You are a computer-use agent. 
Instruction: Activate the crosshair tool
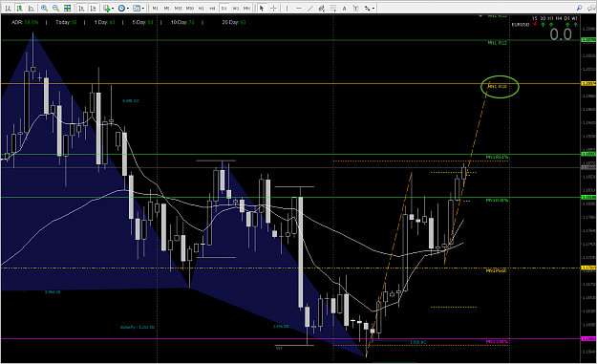coord(273,8)
